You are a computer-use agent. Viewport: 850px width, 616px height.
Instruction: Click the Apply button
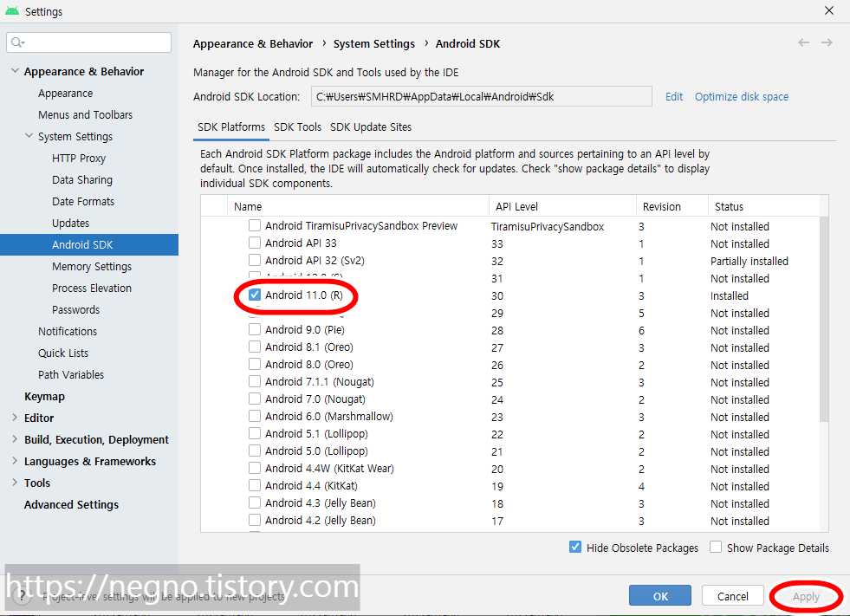(806, 596)
